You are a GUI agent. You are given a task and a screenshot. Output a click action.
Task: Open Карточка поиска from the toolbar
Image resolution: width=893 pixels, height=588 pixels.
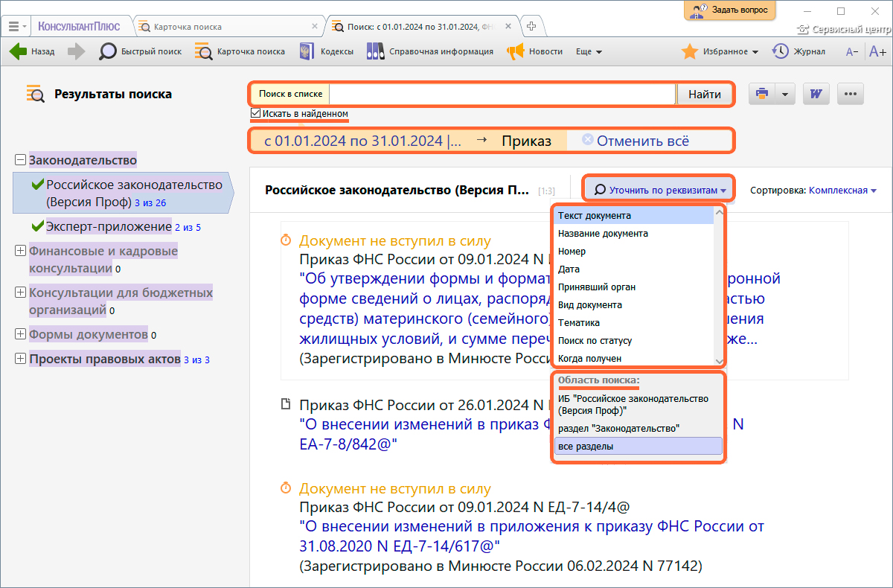(240, 51)
